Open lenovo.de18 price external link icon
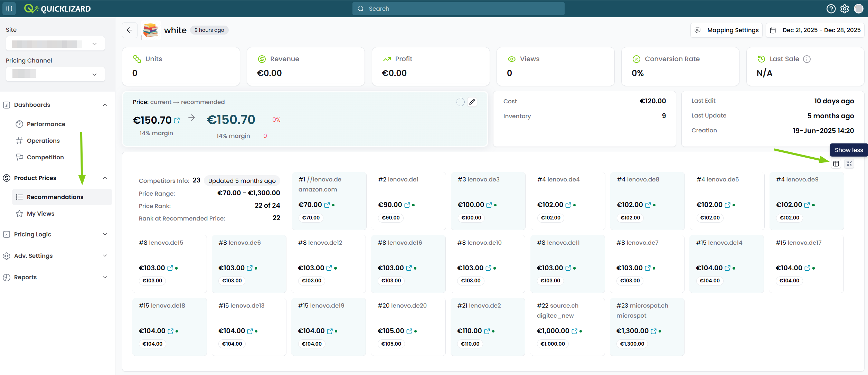Screen dimensions: 868x375 pyautogui.click(x=170, y=331)
